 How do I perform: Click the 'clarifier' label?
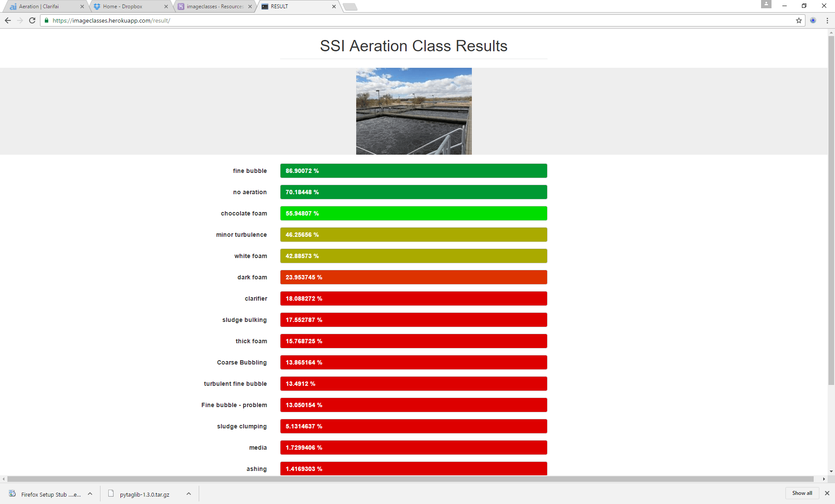click(x=256, y=298)
